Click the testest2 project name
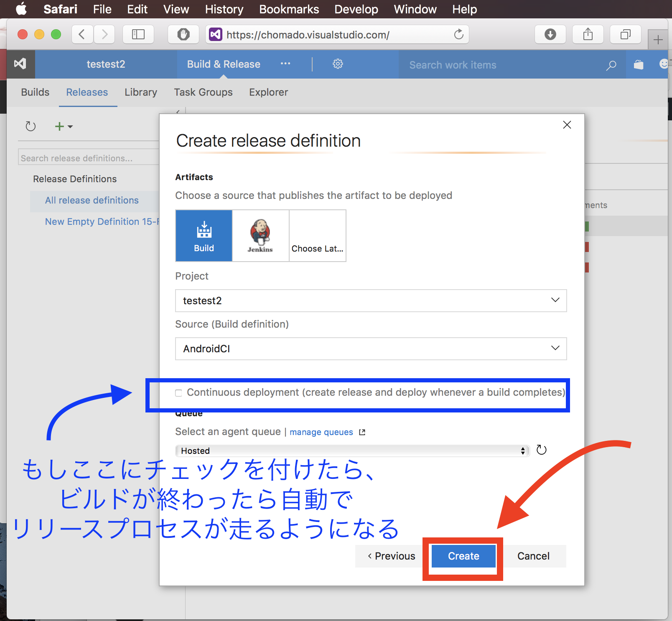 coord(106,64)
